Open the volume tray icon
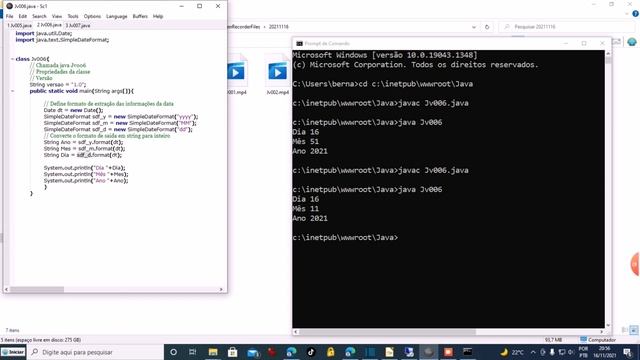The height and width of the screenshot is (360, 640). 571,352
